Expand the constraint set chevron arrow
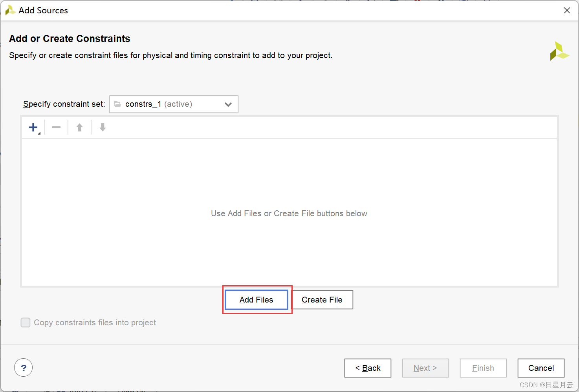The image size is (579, 392). [228, 104]
